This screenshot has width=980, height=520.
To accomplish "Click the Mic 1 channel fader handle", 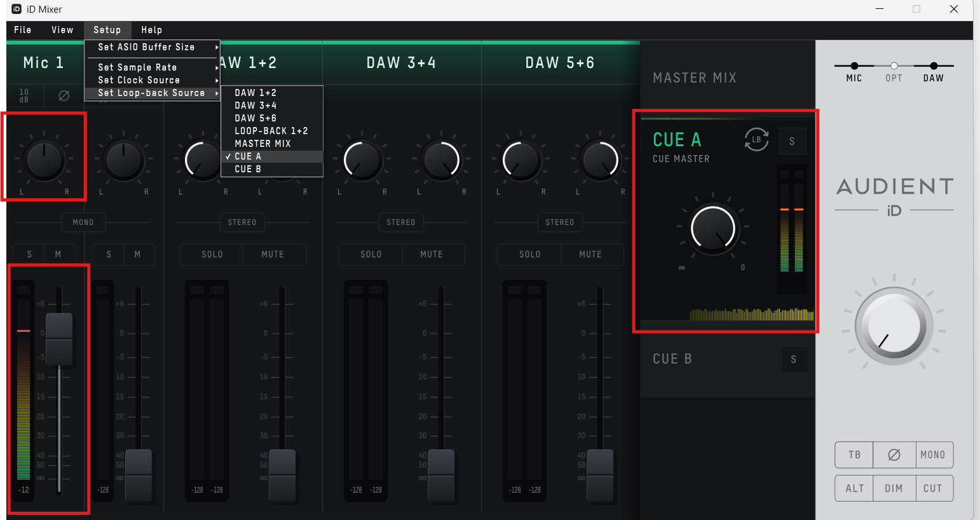I will click(59, 338).
